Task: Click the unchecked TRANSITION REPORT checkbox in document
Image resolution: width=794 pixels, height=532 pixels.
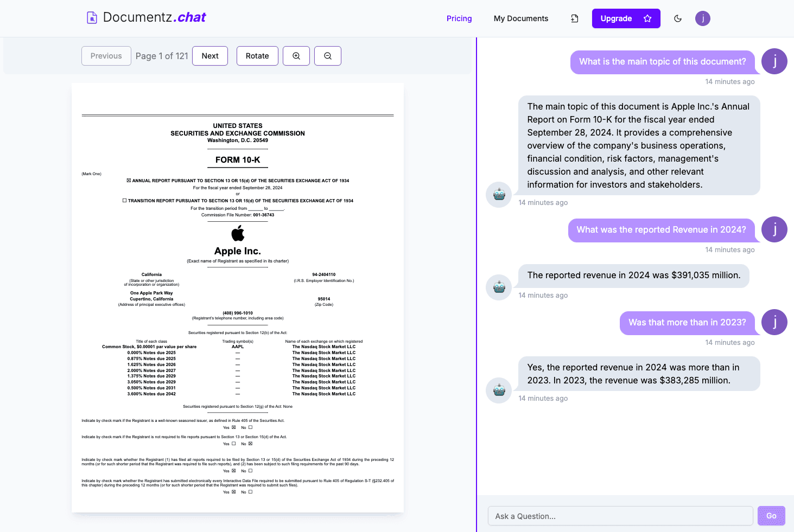Action: click(124, 201)
